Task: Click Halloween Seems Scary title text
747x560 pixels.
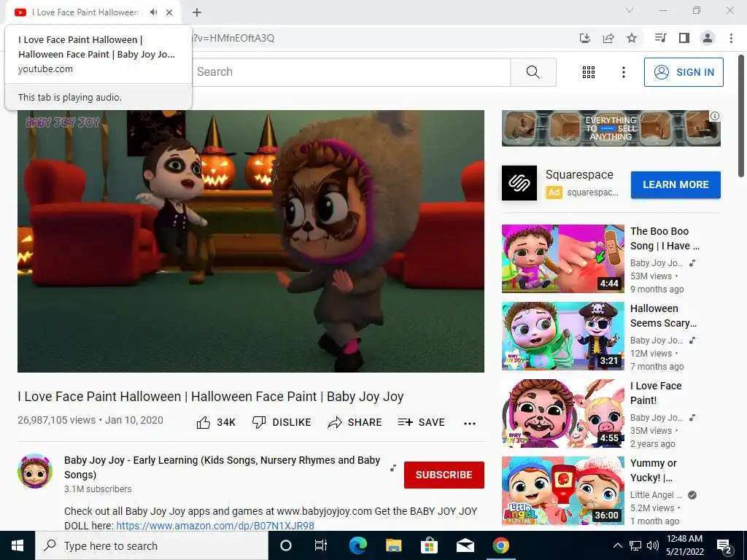Action: pyautogui.click(x=663, y=316)
